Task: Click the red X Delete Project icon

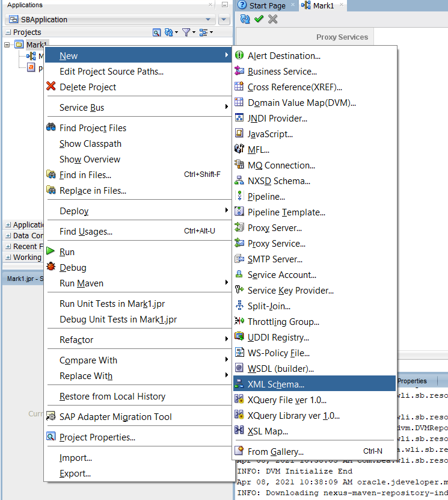Action: pyautogui.click(x=51, y=87)
